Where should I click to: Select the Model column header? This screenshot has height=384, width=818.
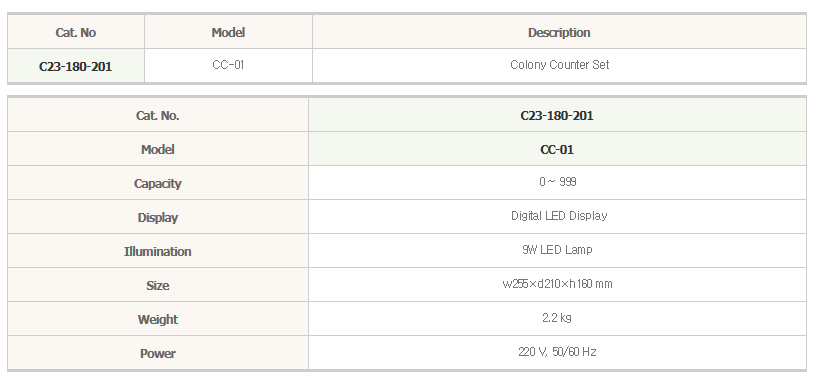(228, 32)
